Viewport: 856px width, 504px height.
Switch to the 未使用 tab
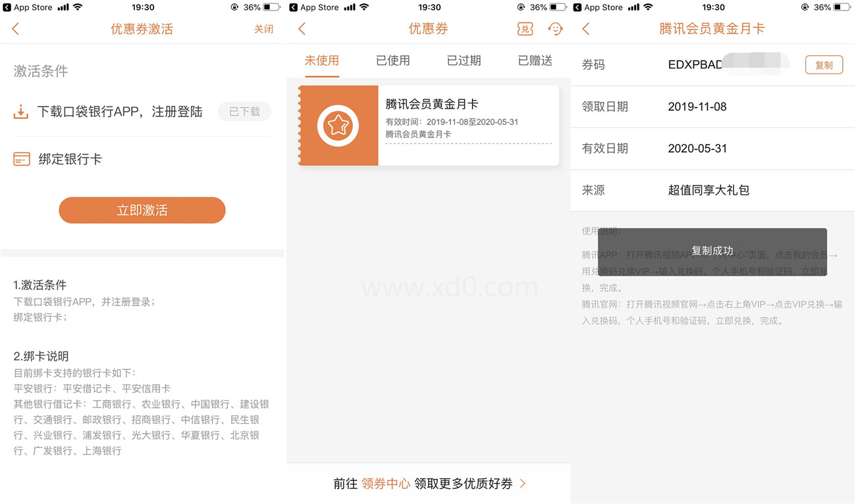pyautogui.click(x=321, y=61)
